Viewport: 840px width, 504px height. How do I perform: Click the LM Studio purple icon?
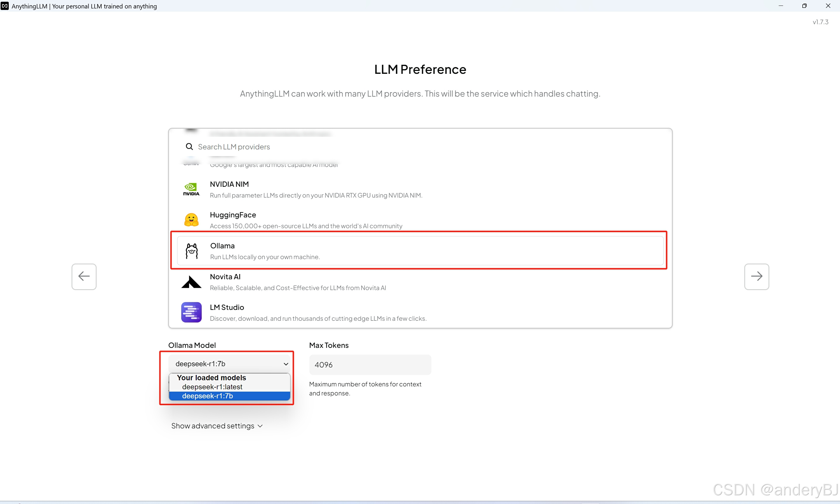click(191, 312)
